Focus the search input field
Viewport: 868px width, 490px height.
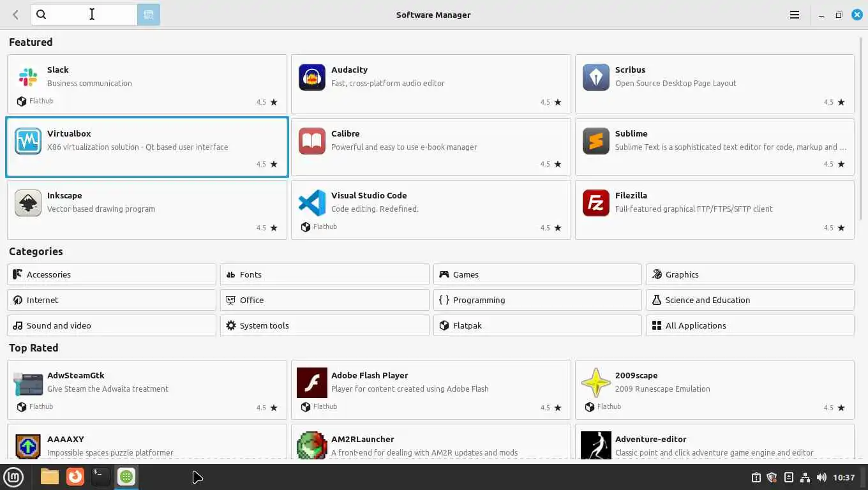pyautogui.click(x=84, y=15)
